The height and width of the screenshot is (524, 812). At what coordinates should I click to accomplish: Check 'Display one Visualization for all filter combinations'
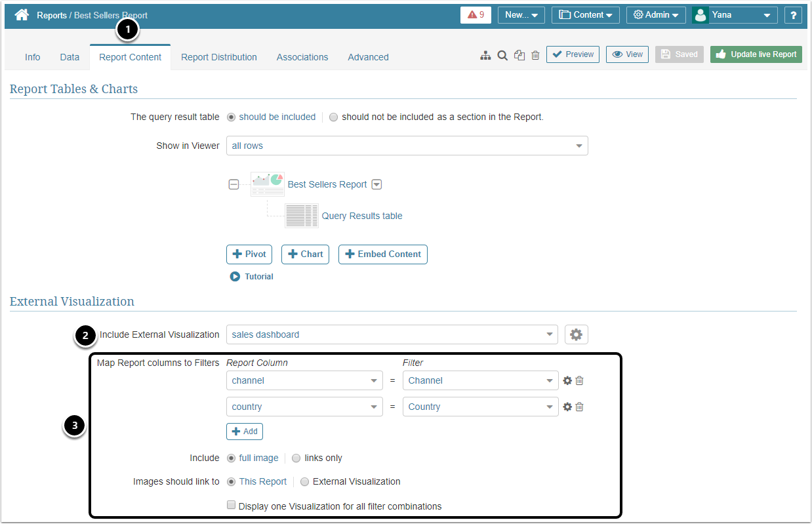(x=231, y=506)
